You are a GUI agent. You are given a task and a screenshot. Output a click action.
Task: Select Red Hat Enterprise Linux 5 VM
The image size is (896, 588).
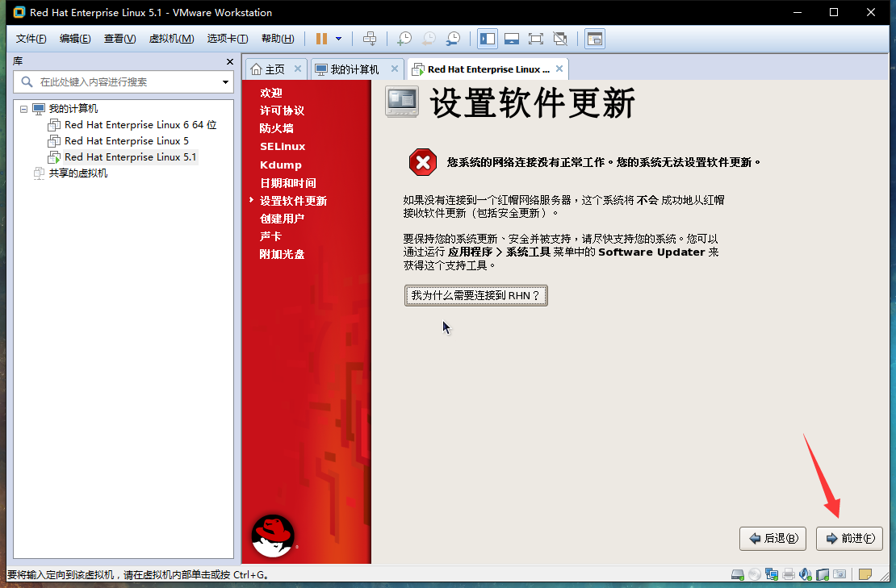126,140
